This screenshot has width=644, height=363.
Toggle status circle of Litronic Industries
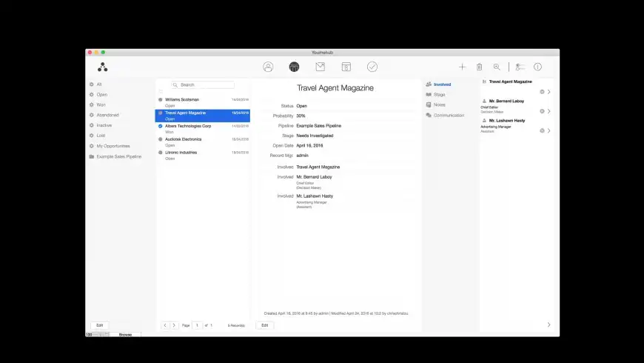[160, 153]
